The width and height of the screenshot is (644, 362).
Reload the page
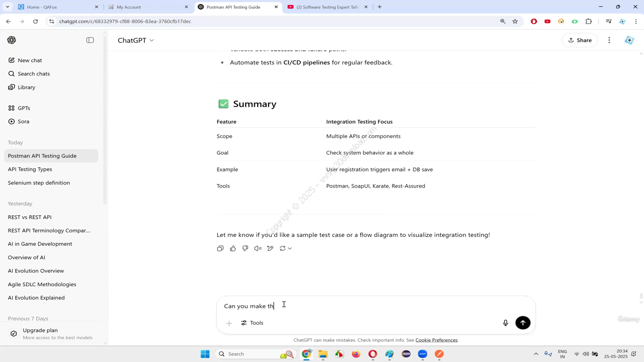pyautogui.click(x=35, y=22)
